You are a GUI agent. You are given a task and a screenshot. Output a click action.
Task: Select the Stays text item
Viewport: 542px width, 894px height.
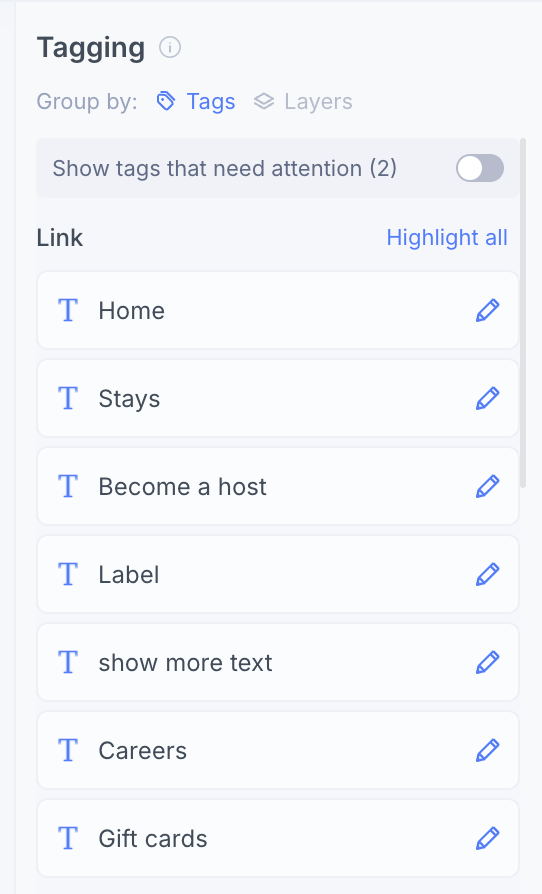pyautogui.click(x=129, y=399)
